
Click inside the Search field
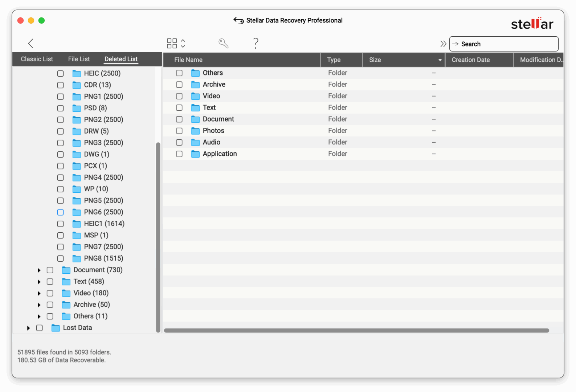tap(504, 44)
